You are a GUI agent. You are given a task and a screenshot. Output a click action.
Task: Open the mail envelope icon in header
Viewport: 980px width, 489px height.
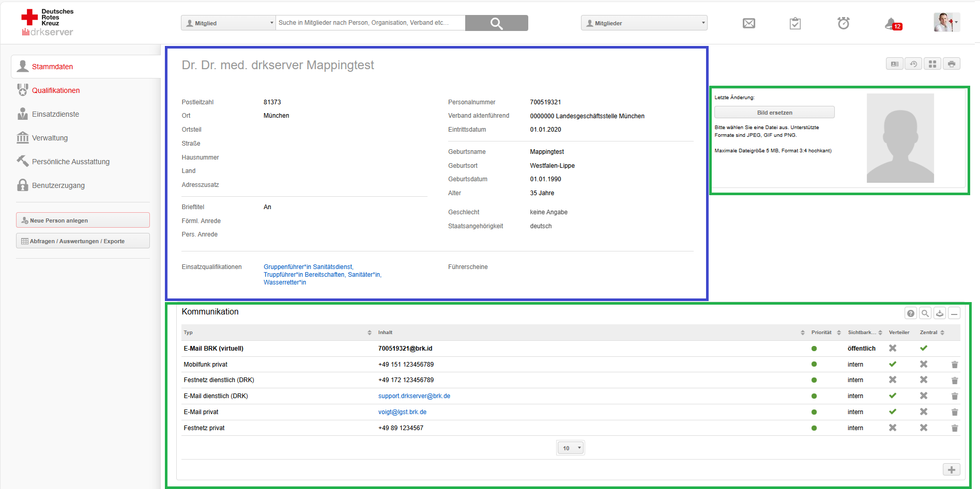(748, 23)
